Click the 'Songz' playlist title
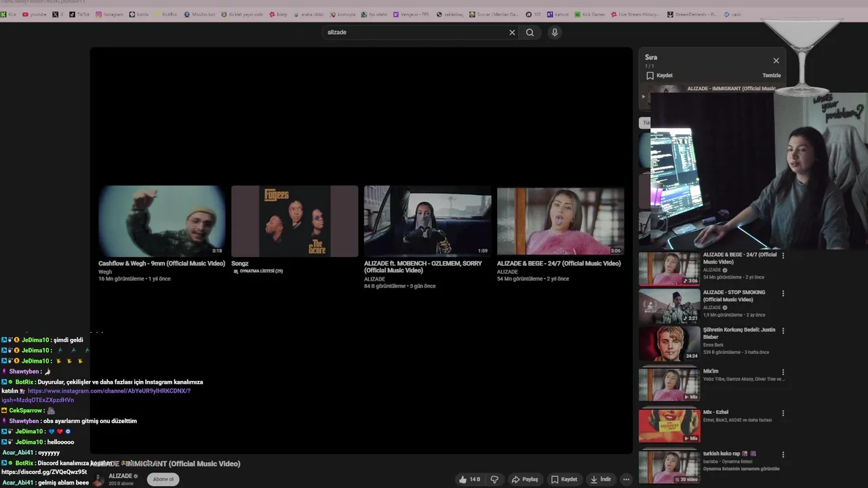This screenshot has height=488, width=868. tap(240, 264)
